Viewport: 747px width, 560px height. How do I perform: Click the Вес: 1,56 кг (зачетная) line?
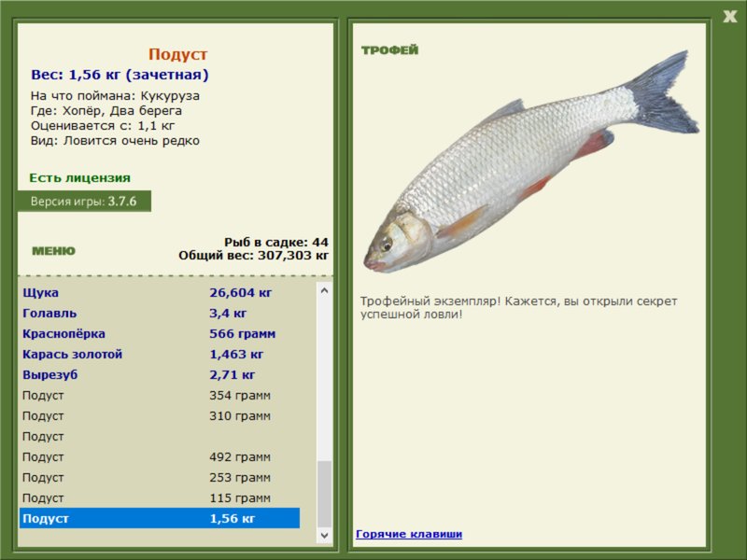120,75
